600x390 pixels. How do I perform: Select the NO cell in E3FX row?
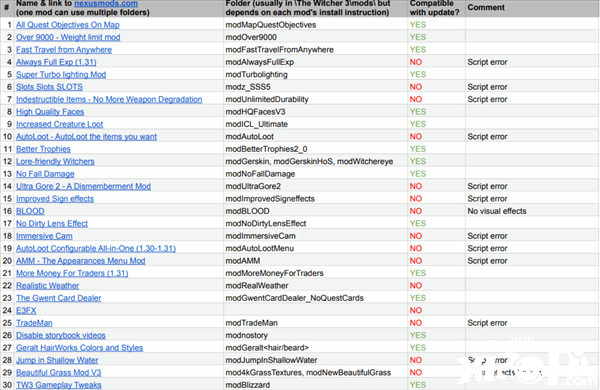[x=437, y=310]
